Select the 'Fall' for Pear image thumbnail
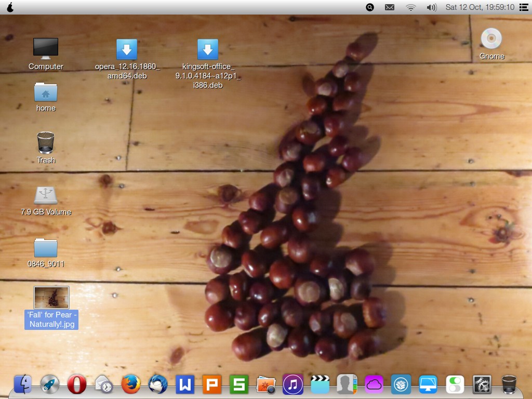The image size is (532, 399). point(51,298)
